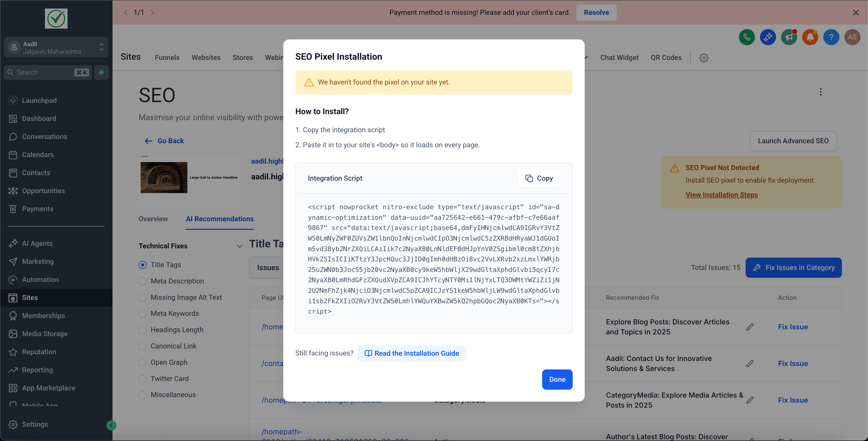Image resolution: width=868 pixels, height=441 pixels.
Task: Click the green phone dialer icon
Action: point(747,37)
